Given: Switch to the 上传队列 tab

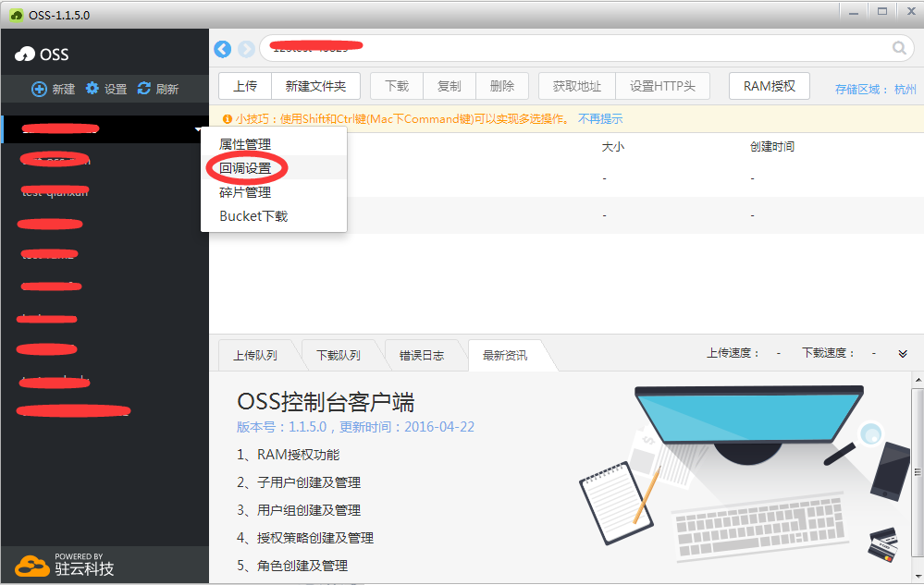Looking at the screenshot, I should pyautogui.click(x=255, y=356).
